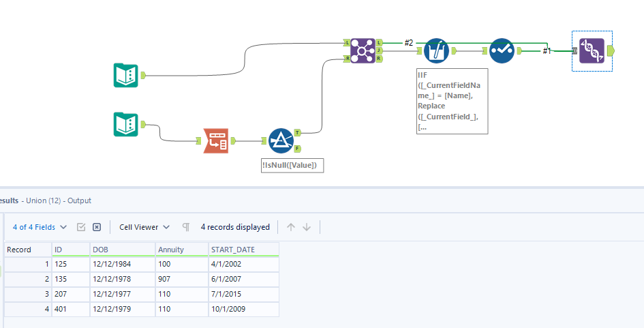The height and width of the screenshot is (328, 644).
Task: Click the Filter tool's T output anchor
Action: click(x=298, y=133)
